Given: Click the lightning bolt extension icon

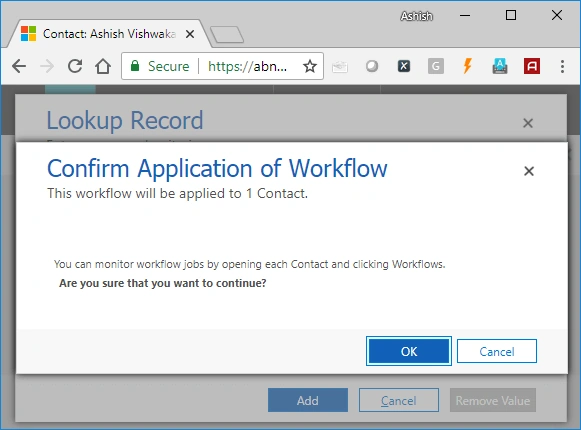Looking at the screenshot, I should point(468,66).
